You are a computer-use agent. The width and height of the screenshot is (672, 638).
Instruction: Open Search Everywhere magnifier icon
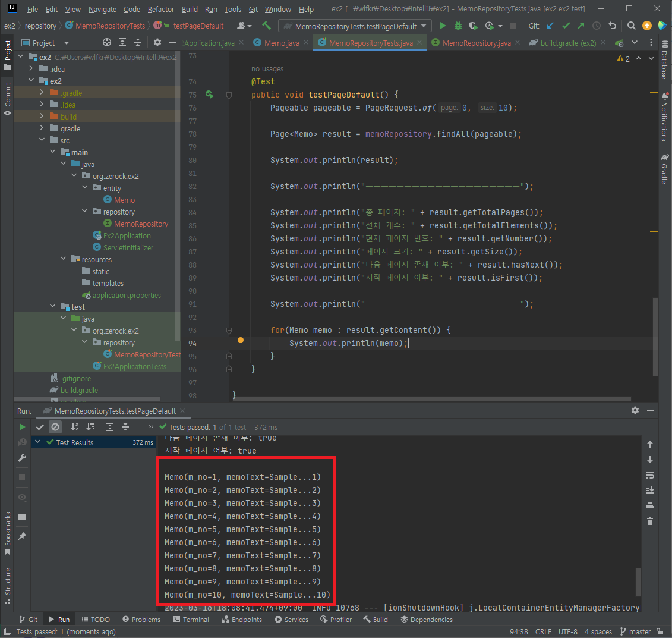click(631, 26)
